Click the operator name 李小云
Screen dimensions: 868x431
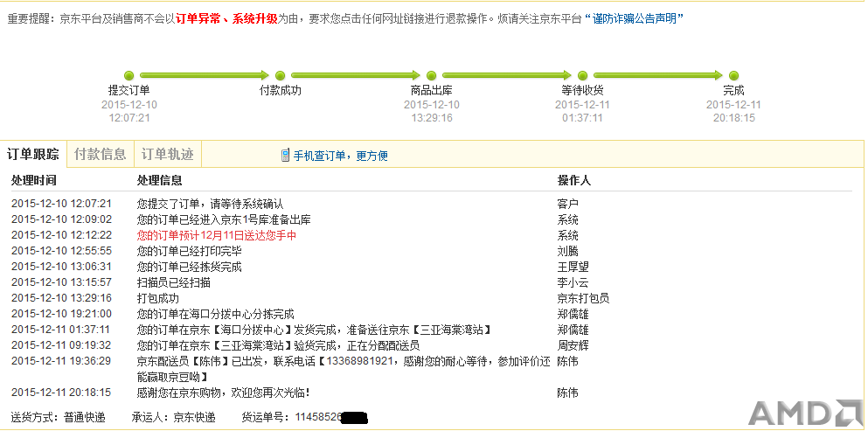[x=573, y=282]
